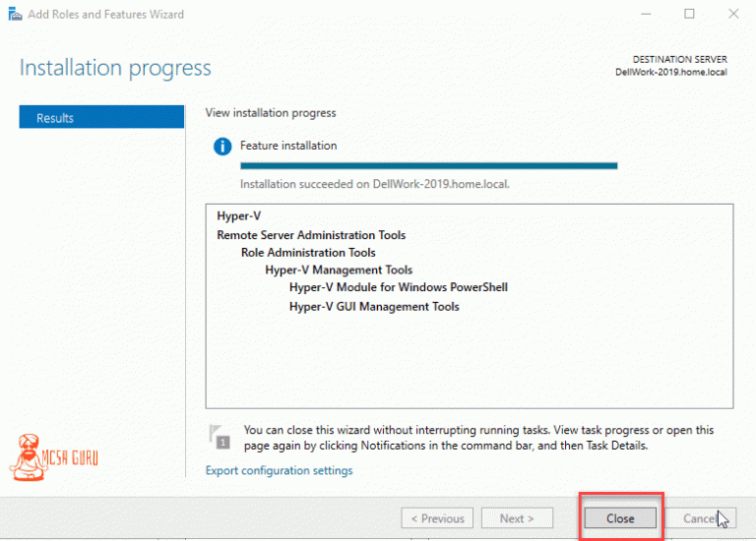Select Hyper-V in the results list
The height and width of the screenshot is (541, 756).
238,215
